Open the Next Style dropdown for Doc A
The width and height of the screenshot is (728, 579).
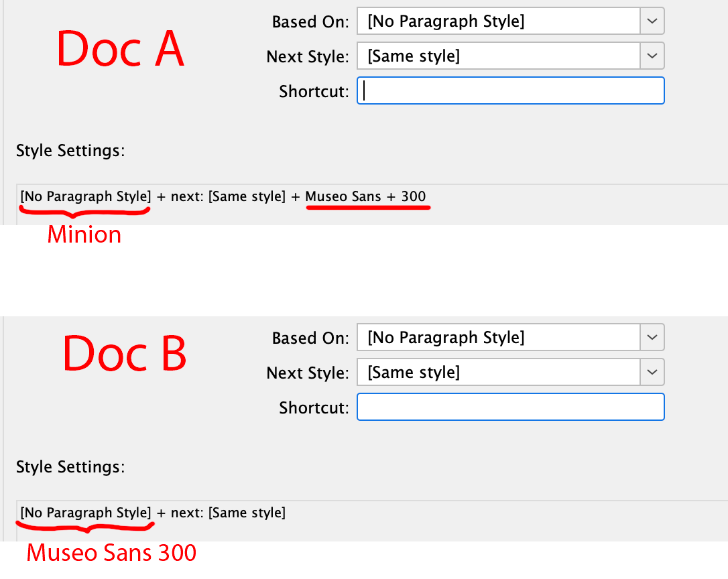click(509, 56)
